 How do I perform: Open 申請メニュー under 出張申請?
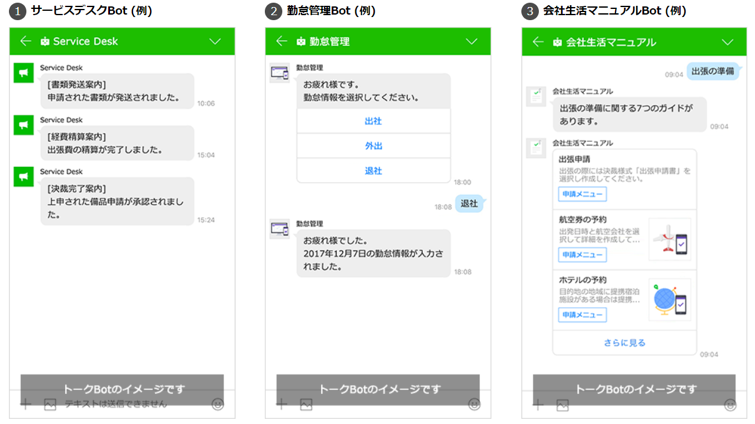pos(582,194)
